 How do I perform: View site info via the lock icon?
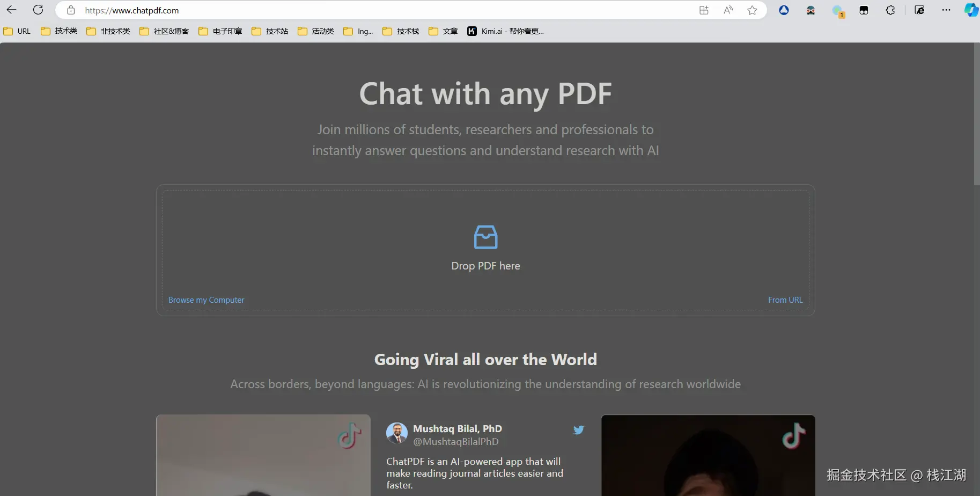click(71, 10)
